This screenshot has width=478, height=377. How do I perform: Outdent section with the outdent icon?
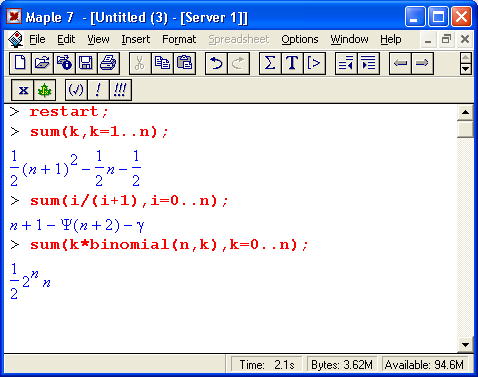tap(346, 63)
